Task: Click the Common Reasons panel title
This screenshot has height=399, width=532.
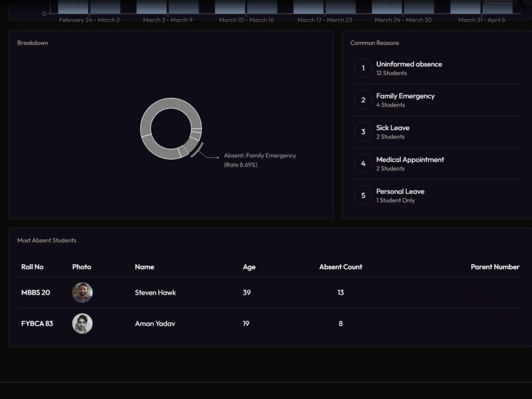Action: tap(375, 43)
